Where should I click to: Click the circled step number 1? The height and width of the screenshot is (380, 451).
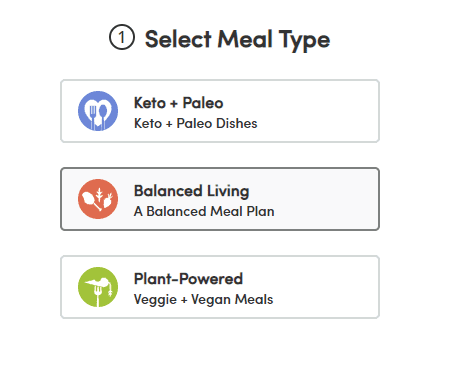click(122, 37)
